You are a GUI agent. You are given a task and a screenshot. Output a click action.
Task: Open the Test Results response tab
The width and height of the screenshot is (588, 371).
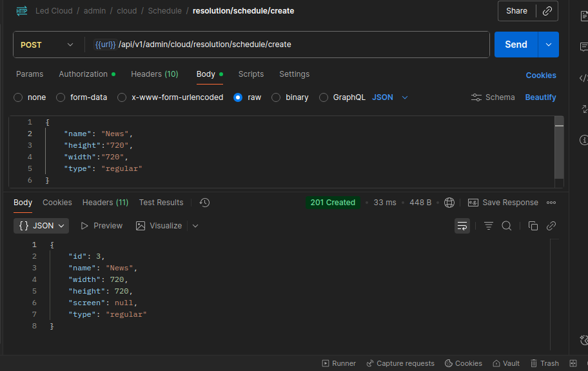[161, 203]
